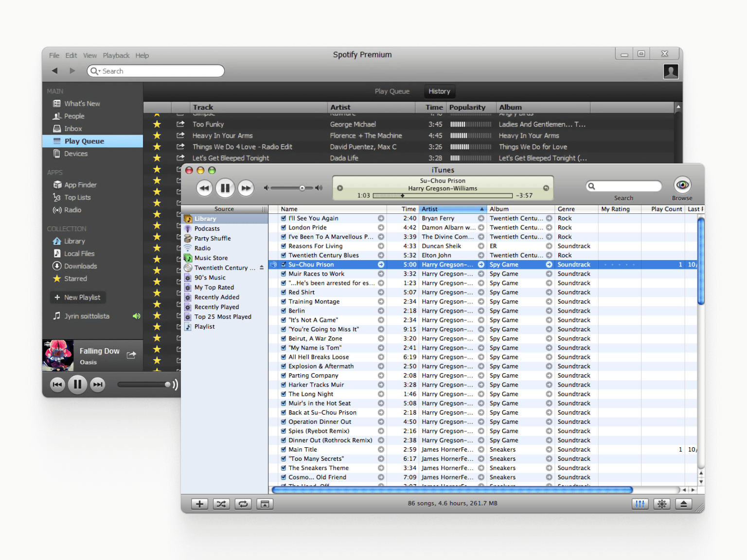Open the iTunes equalizer
The width and height of the screenshot is (747, 560).
(640, 504)
